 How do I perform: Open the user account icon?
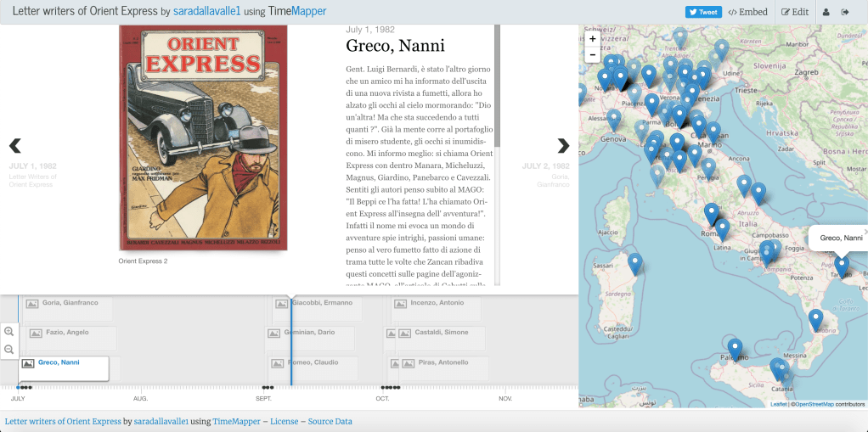click(x=826, y=12)
